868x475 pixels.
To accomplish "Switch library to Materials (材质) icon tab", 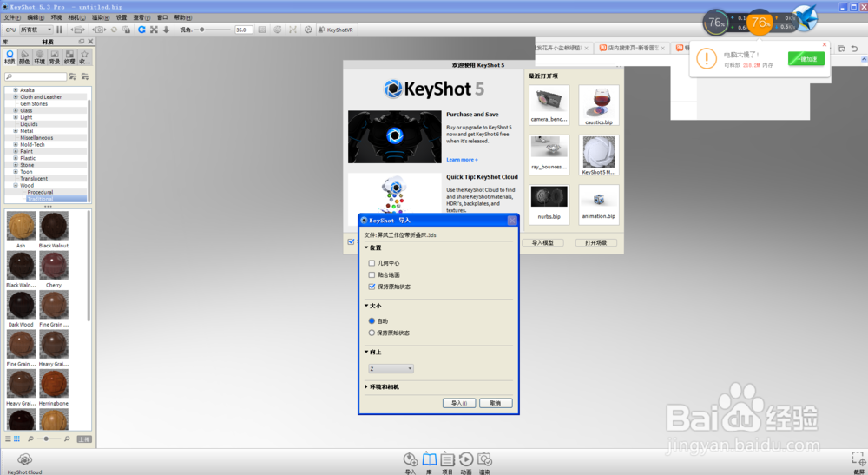I will pos(10,56).
